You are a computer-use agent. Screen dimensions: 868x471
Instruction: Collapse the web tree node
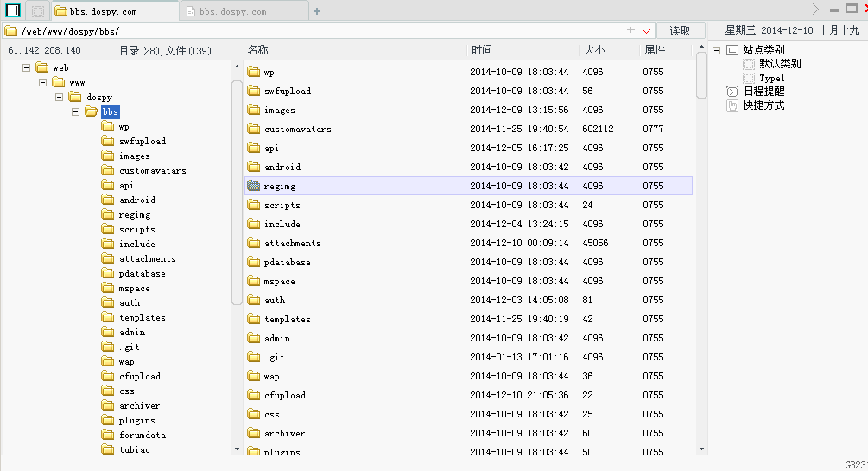coord(26,67)
